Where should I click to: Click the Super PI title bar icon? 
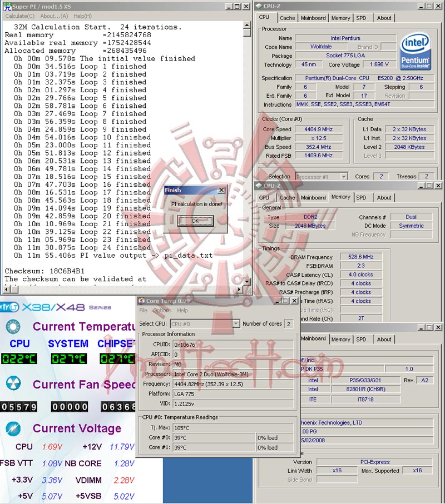pyautogui.click(x=7, y=6)
